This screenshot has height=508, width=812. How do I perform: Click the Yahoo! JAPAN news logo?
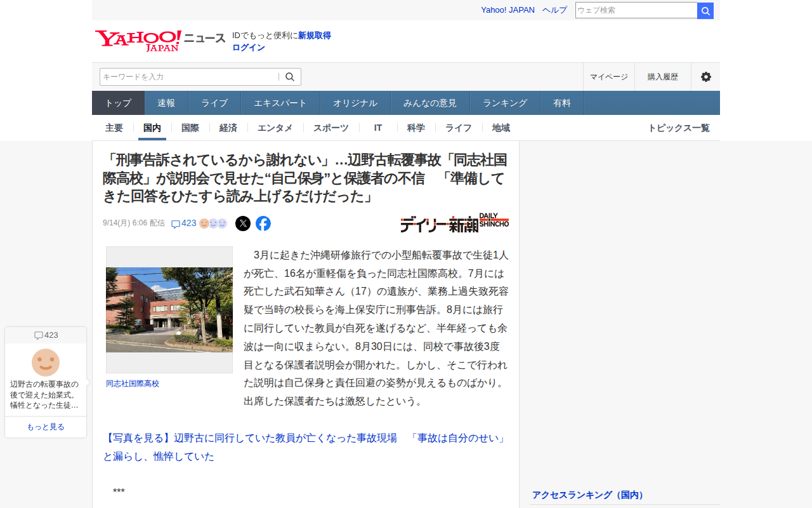(x=160, y=41)
